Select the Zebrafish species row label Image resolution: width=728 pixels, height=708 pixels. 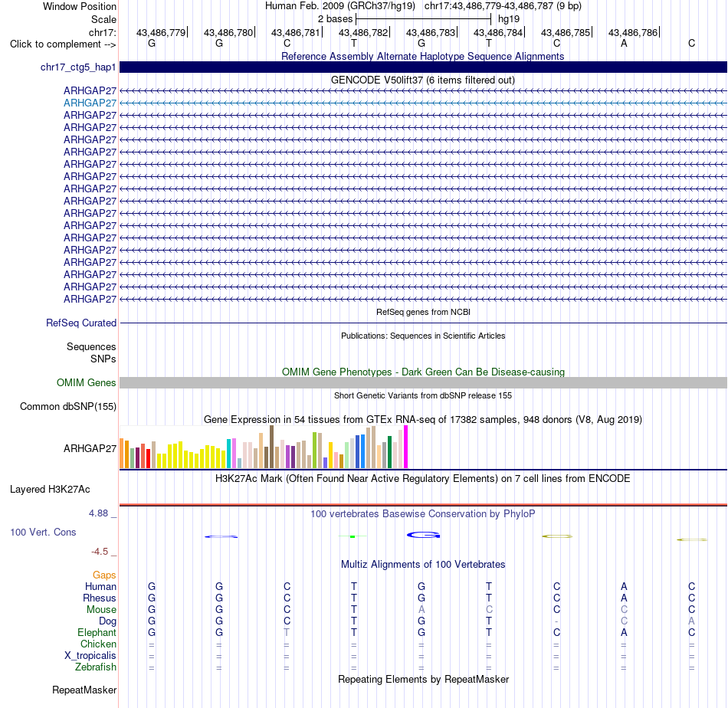pyautogui.click(x=96, y=667)
